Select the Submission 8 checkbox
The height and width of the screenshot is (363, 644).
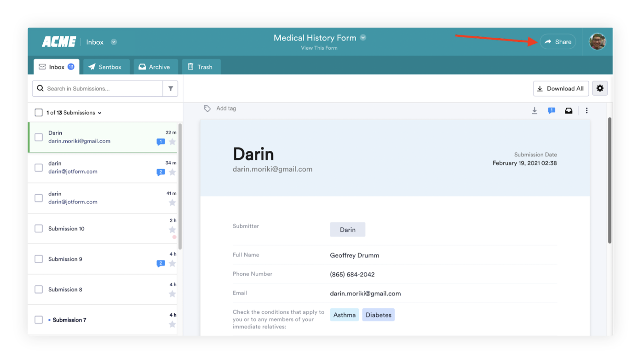(x=39, y=289)
